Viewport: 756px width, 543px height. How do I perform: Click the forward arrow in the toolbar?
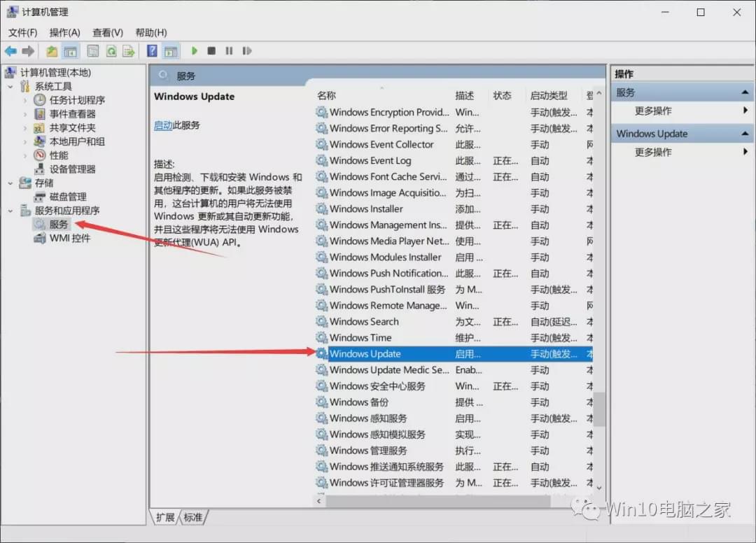pyautogui.click(x=28, y=51)
